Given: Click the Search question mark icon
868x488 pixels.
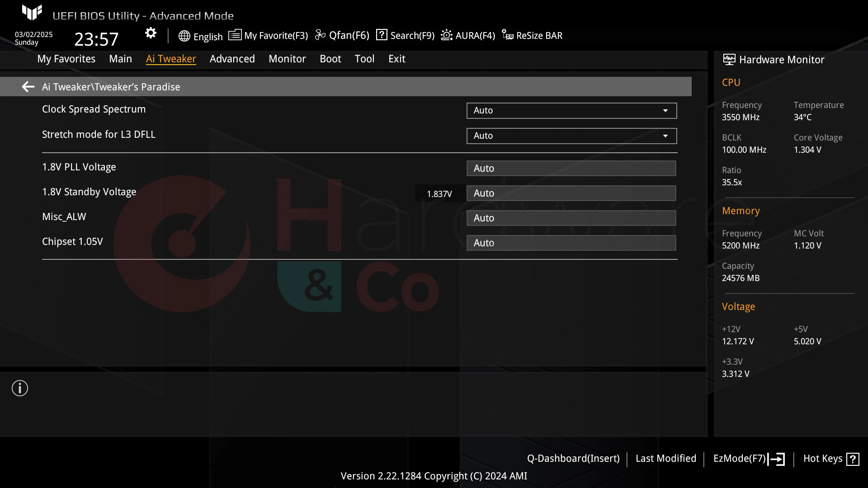Looking at the screenshot, I should coord(382,35).
